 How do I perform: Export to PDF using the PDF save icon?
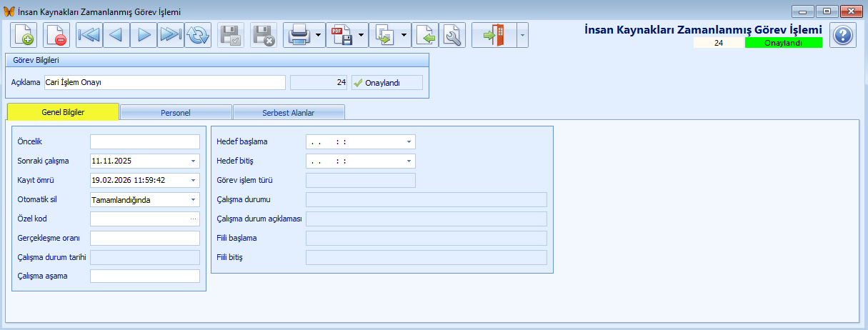coord(341,34)
